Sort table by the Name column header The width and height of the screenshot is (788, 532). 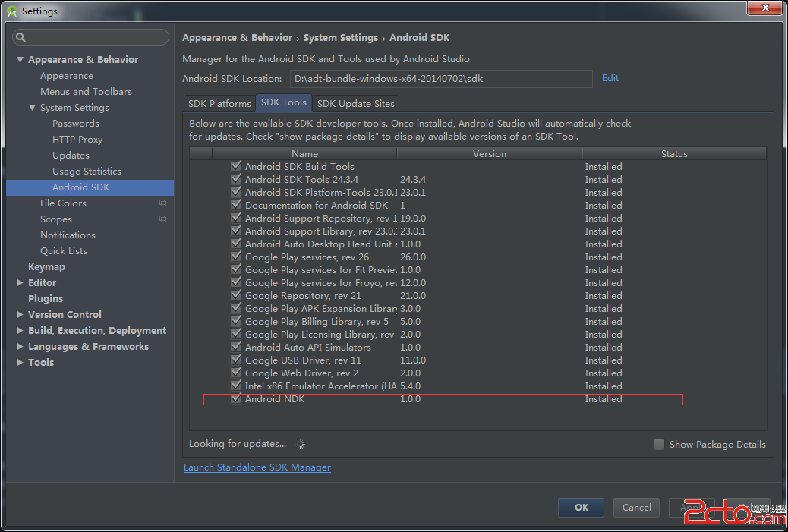pos(304,154)
